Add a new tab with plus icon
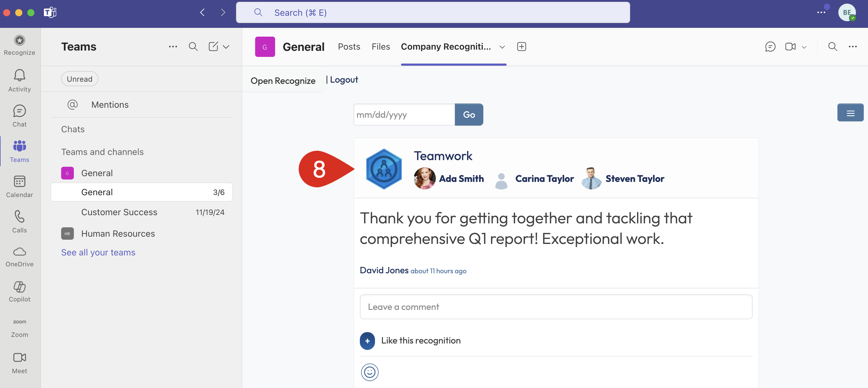The height and width of the screenshot is (388, 868). tap(521, 47)
